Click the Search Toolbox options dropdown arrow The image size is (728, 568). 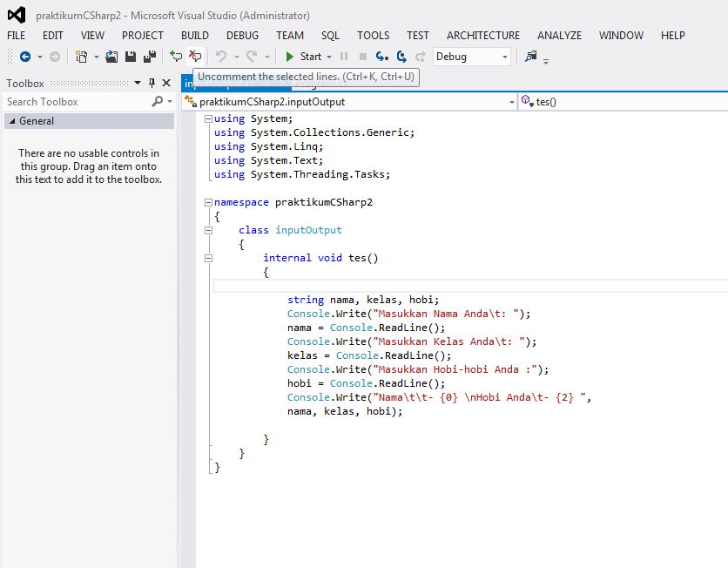[x=170, y=101]
